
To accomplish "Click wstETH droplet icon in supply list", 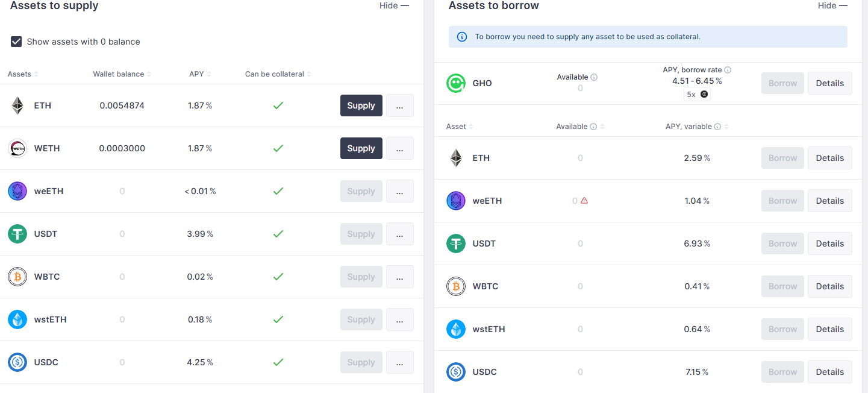I will point(17,319).
